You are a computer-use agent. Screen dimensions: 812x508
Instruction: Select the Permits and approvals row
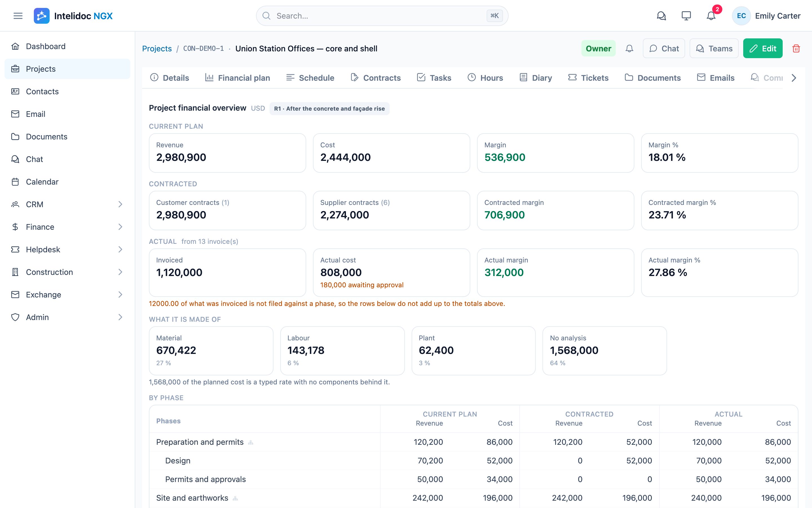click(x=473, y=479)
